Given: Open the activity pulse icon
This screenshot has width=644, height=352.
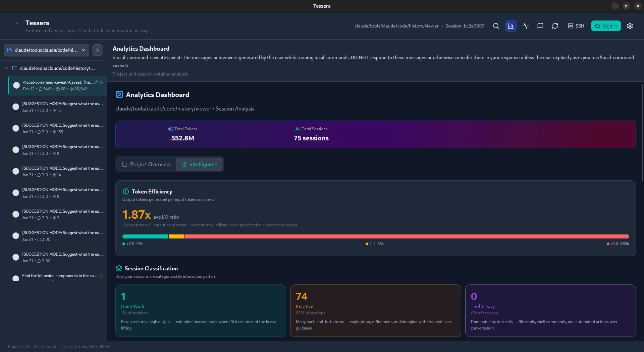Looking at the screenshot, I should tap(526, 26).
